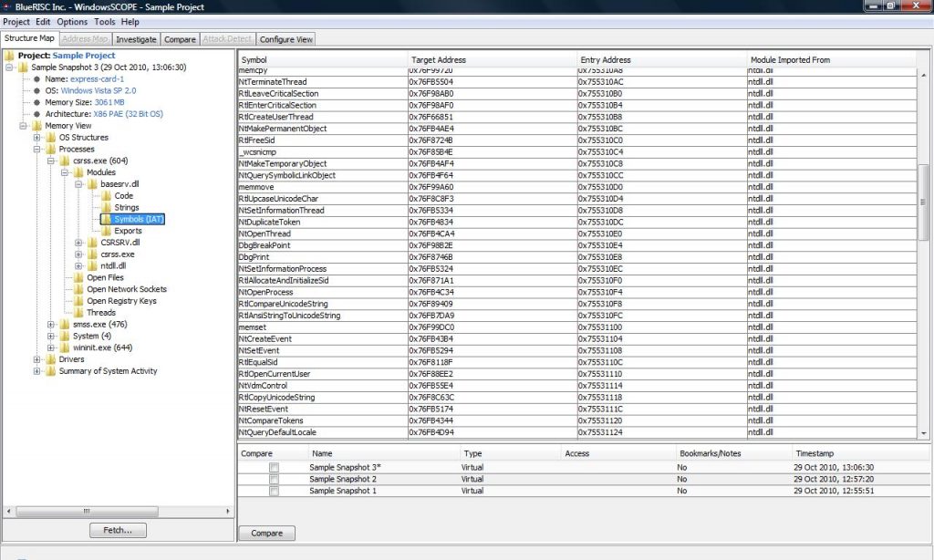Click the Drivers folder icon

(51, 359)
